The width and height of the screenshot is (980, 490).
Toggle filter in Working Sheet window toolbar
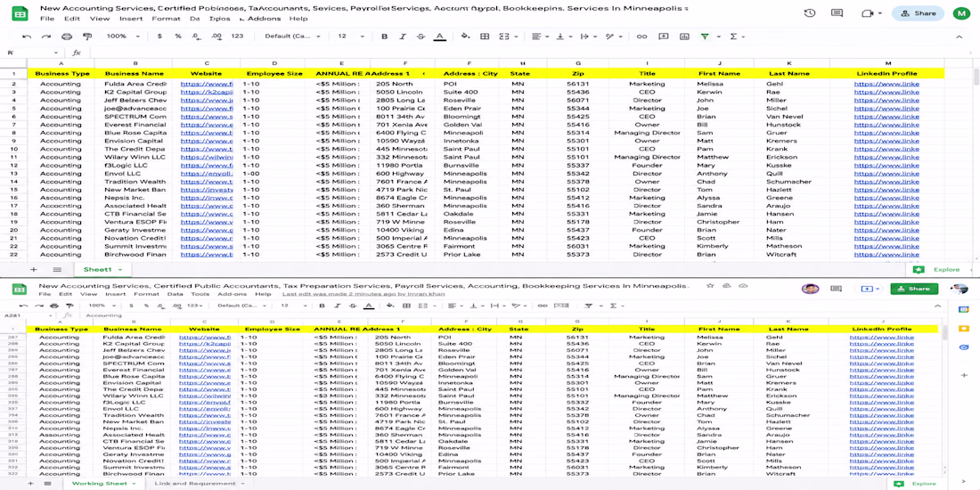pos(588,306)
